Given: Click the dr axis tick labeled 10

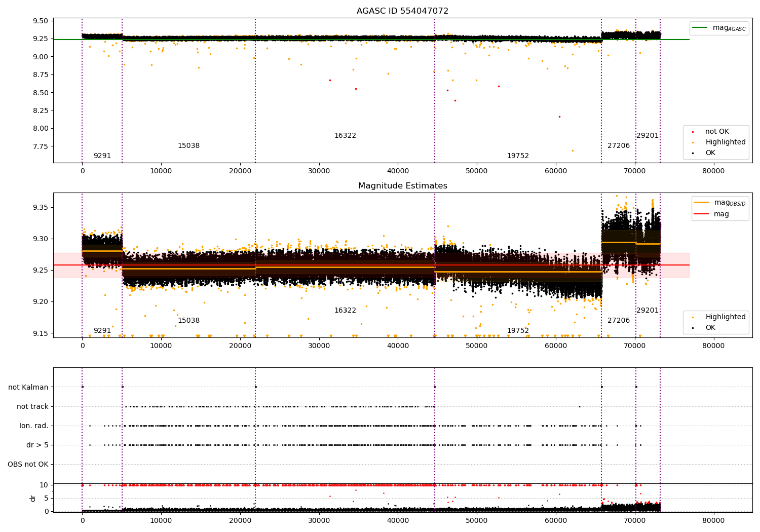Looking at the screenshot, I should [x=44, y=485].
